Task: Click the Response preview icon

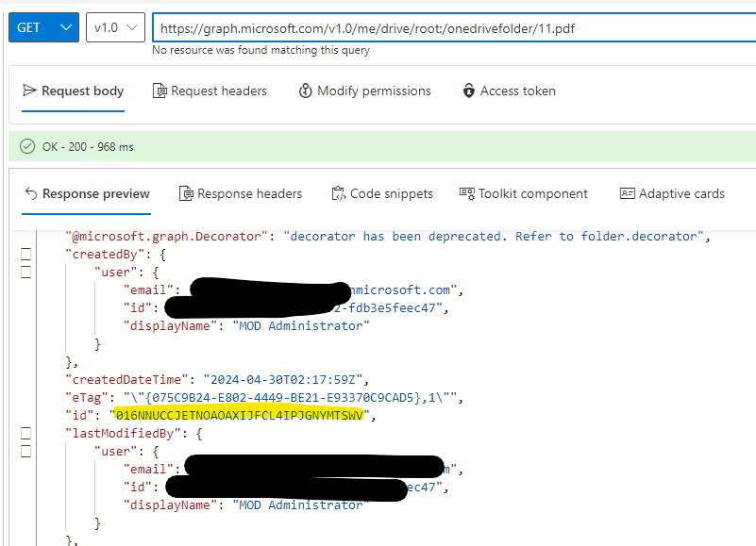Action: [x=29, y=194]
